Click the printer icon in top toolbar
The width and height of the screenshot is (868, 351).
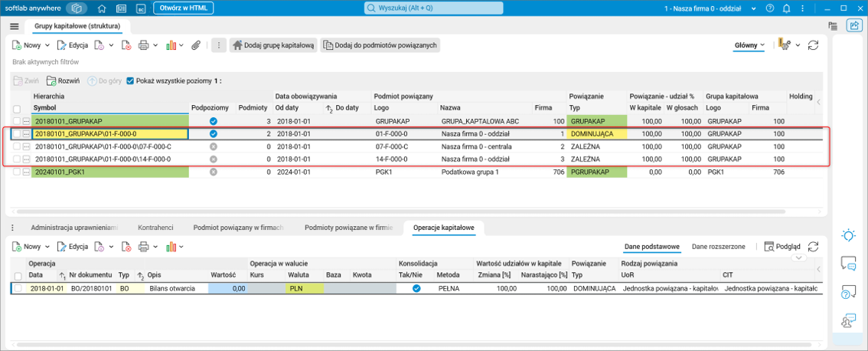coord(143,45)
